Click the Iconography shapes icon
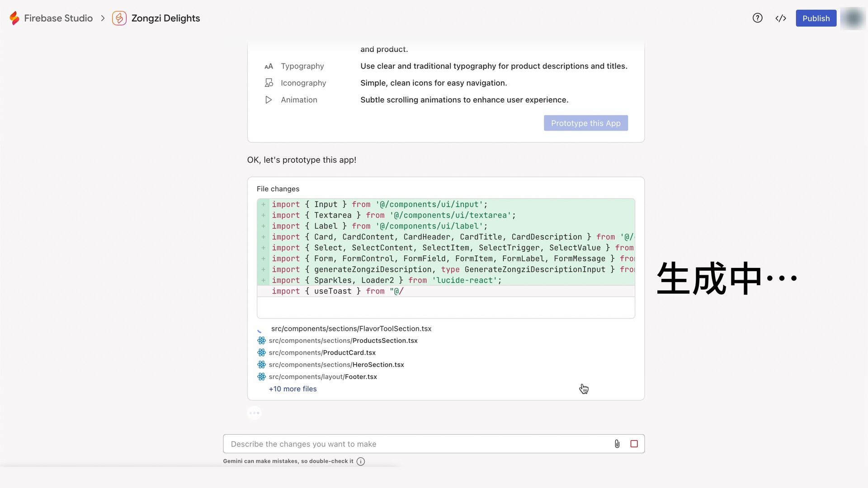Image resolution: width=868 pixels, height=488 pixels. point(269,83)
